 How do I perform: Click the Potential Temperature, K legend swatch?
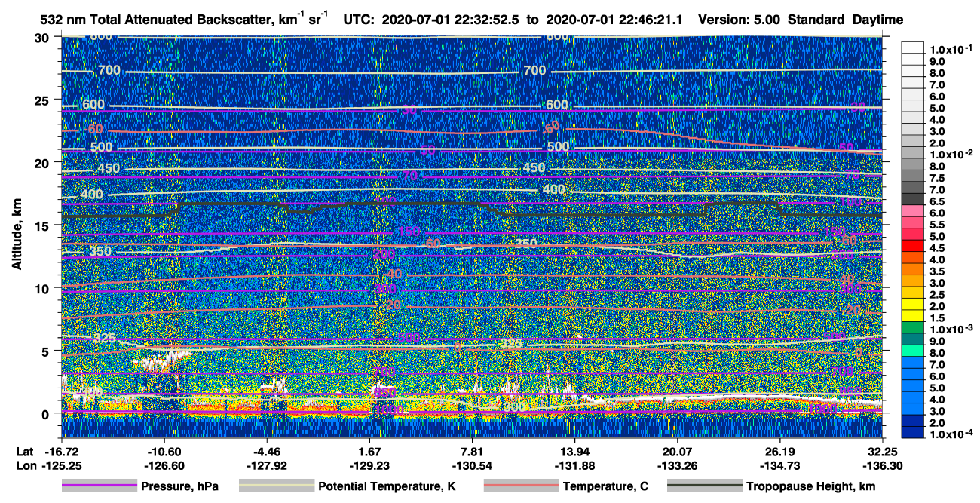pos(276,486)
